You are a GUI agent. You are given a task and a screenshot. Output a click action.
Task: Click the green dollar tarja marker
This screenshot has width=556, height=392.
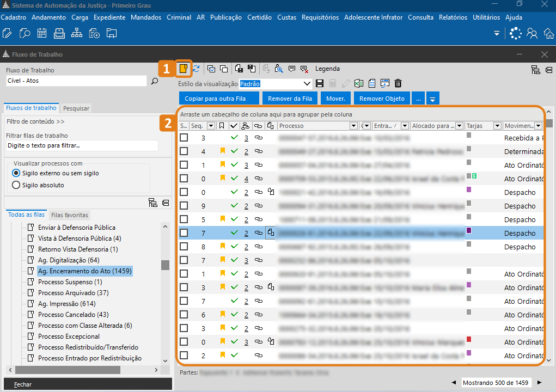(x=474, y=176)
